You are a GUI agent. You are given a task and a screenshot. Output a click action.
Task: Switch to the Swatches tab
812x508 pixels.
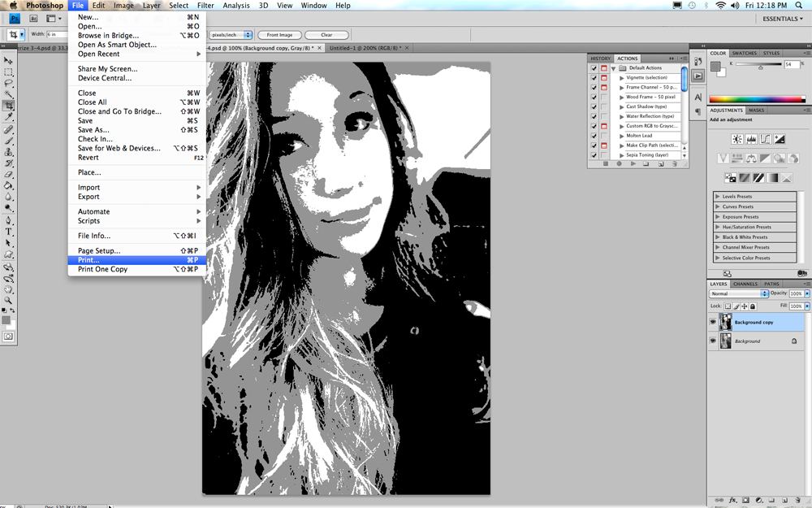point(744,54)
